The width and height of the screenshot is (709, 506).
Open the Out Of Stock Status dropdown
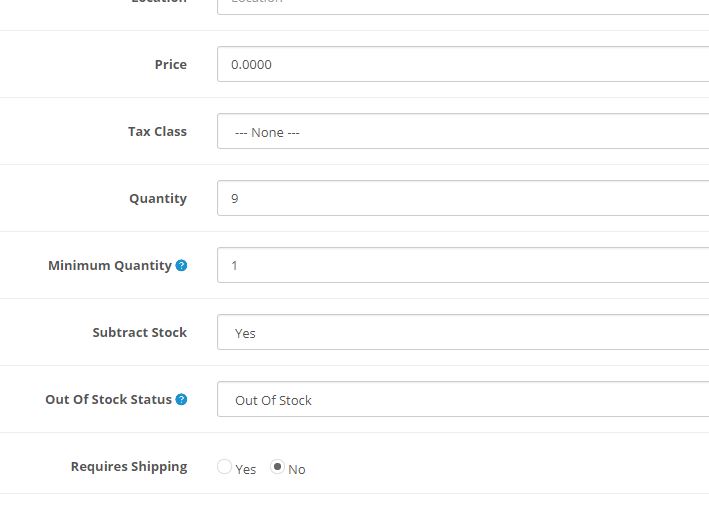pos(462,400)
